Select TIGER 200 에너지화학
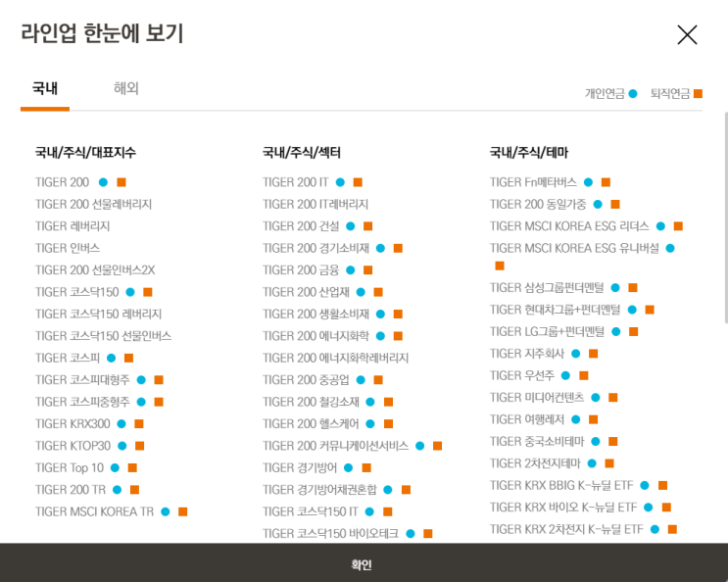Screen dimensions: 728x582 coord(315,335)
